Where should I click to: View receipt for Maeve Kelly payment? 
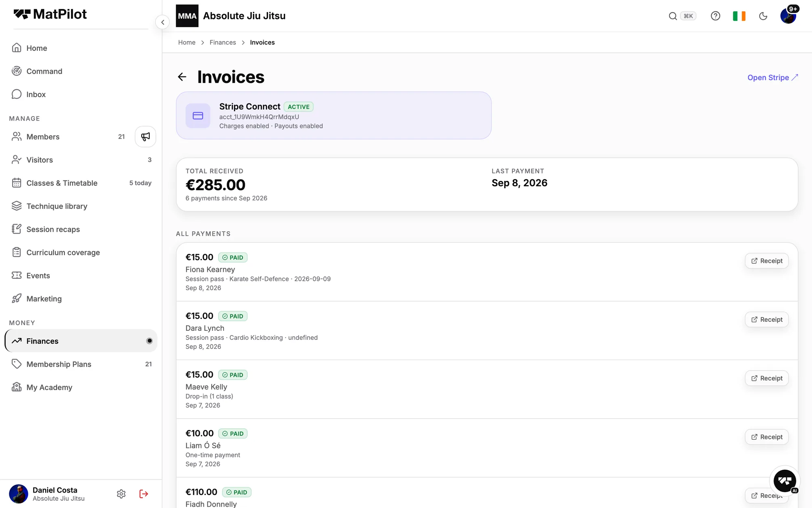(x=767, y=378)
